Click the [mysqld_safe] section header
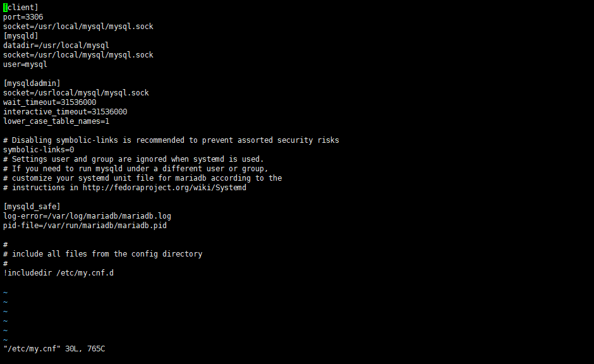The image size is (594, 364). point(32,207)
